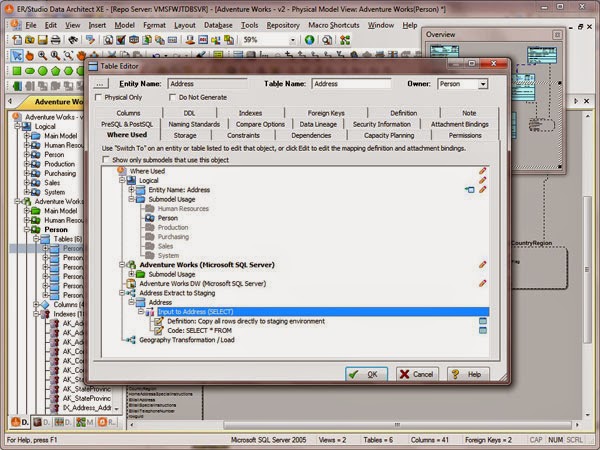Select the arrow selection tool
Viewport: 600px width, 450px height.
(17, 55)
